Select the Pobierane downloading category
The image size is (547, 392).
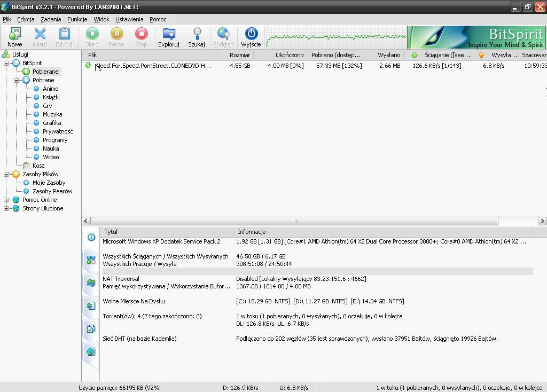pyautogui.click(x=45, y=72)
